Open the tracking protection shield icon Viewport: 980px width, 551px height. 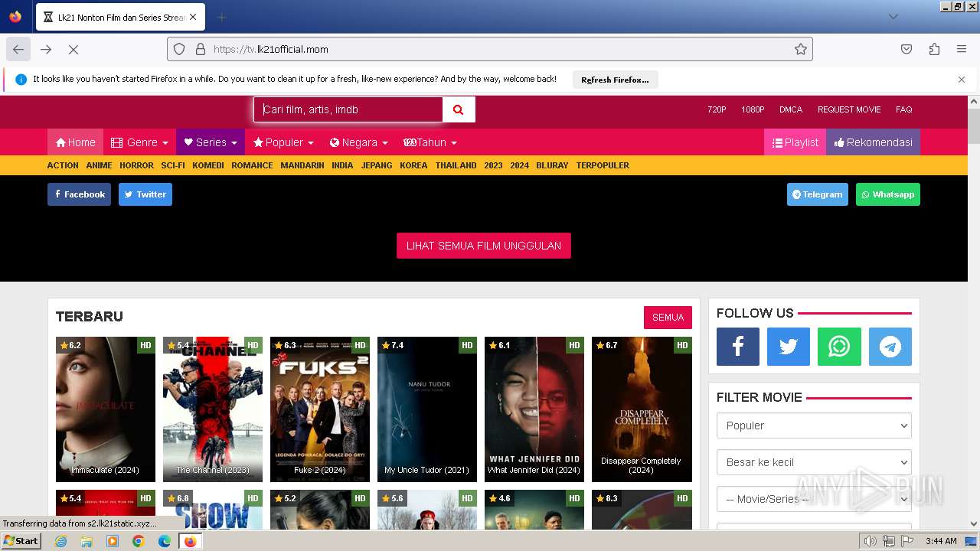point(179,49)
